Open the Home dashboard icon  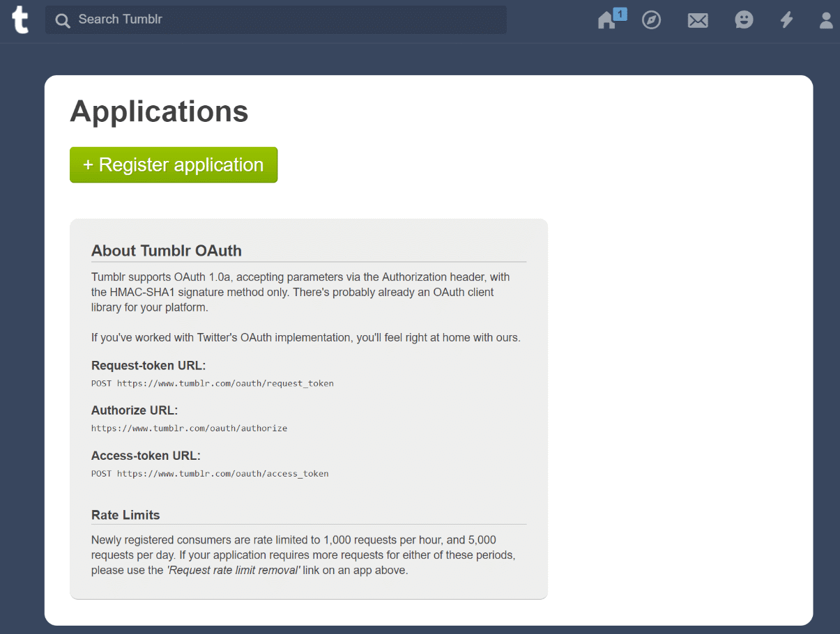[607, 21]
